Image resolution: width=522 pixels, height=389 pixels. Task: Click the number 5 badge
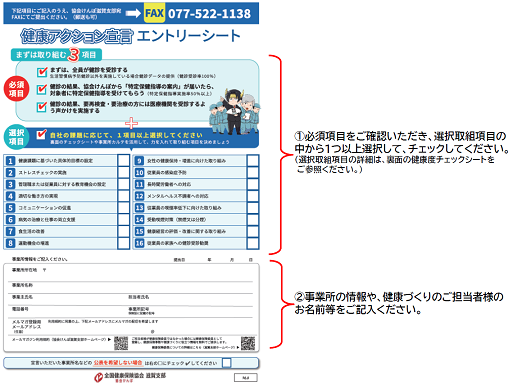pyautogui.click(x=10, y=208)
